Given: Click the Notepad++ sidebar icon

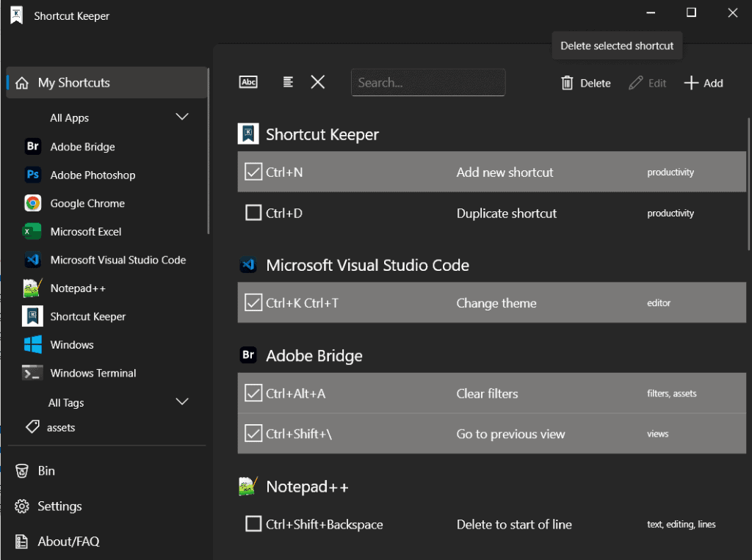Looking at the screenshot, I should [32, 288].
